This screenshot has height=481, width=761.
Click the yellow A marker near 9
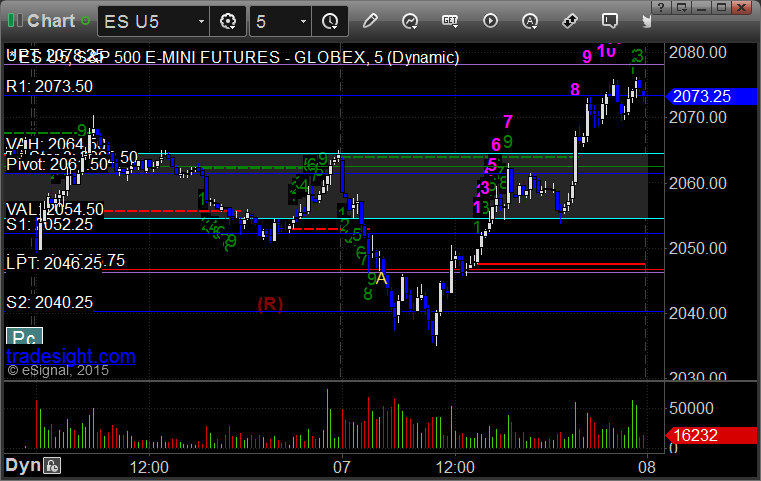pyautogui.click(x=381, y=279)
